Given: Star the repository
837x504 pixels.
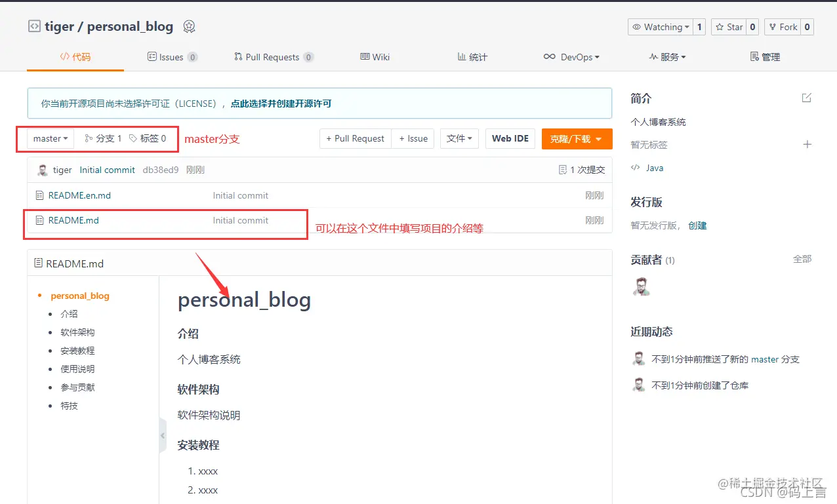Looking at the screenshot, I should click(729, 27).
